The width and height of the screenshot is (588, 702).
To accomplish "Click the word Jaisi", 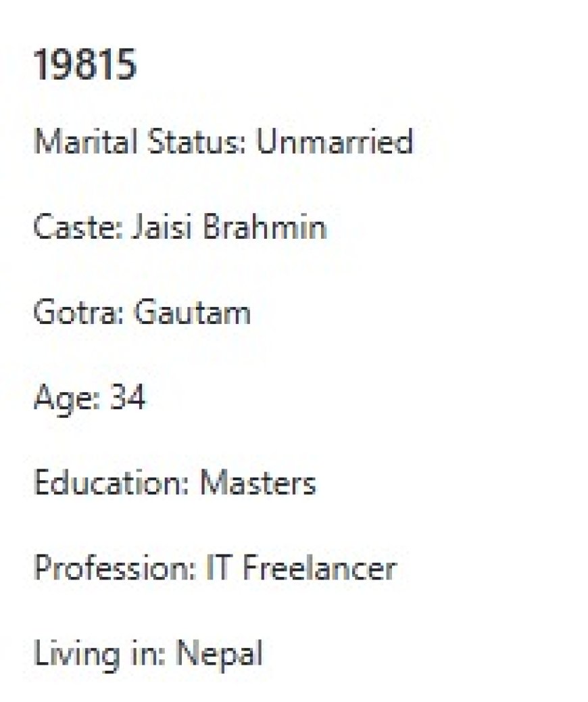I will (x=160, y=227).
